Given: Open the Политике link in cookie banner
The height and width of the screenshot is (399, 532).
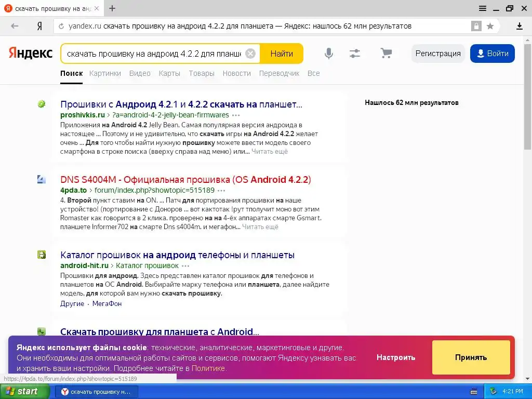Looking at the screenshot, I should click(208, 368).
